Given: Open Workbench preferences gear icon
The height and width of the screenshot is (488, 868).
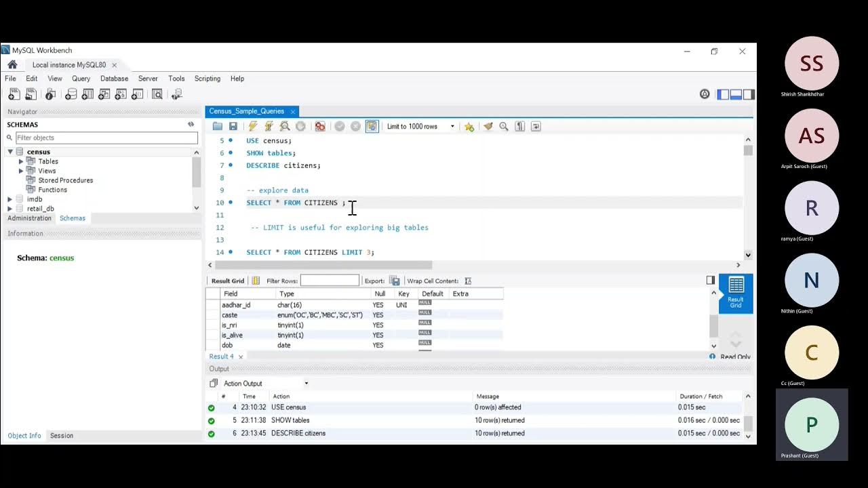Looking at the screenshot, I should click(705, 94).
